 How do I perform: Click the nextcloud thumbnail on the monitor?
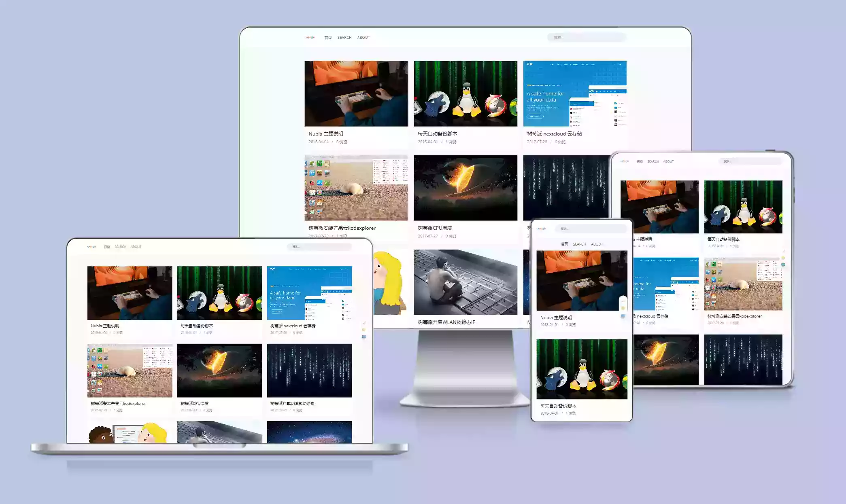click(x=575, y=94)
